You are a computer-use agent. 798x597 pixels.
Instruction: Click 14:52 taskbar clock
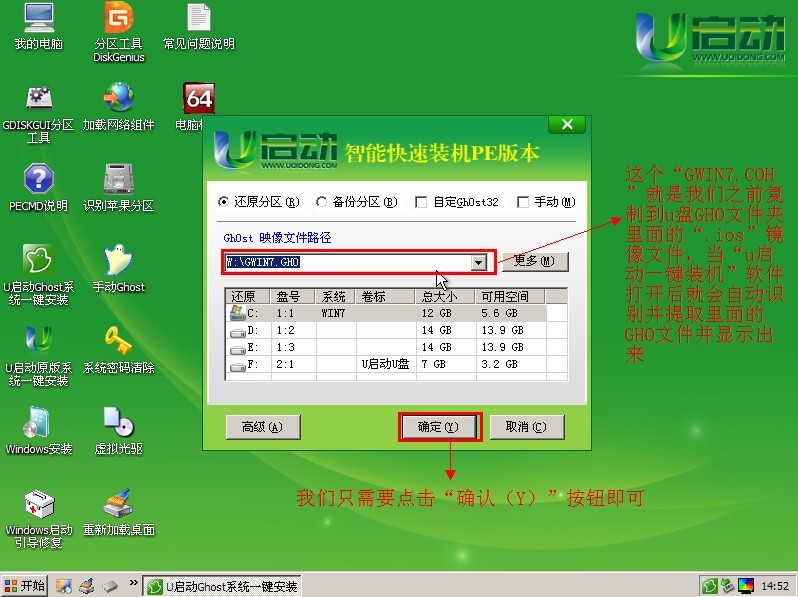click(775, 586)
